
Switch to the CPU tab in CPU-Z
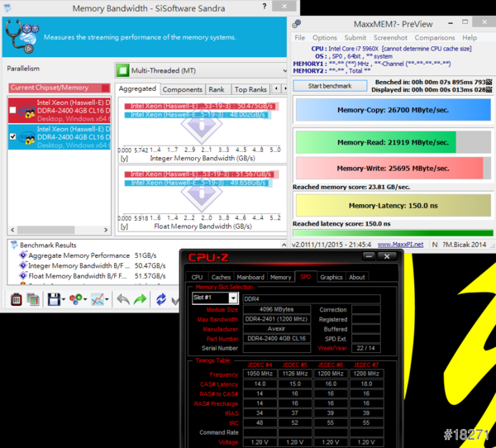197,277
